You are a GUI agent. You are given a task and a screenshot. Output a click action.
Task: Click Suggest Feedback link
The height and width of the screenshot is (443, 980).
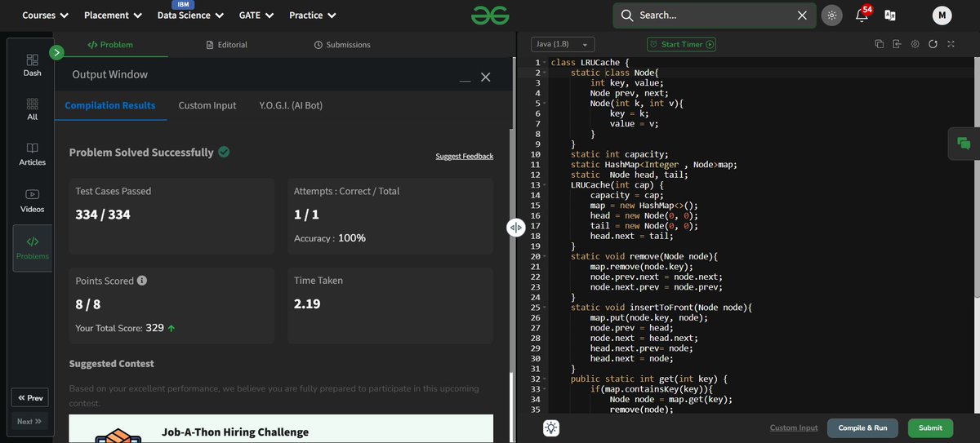click(x=465, y=156)
